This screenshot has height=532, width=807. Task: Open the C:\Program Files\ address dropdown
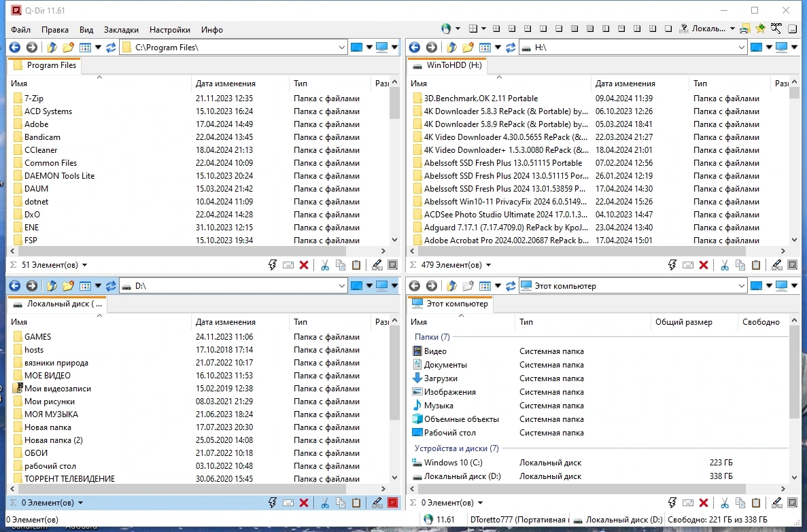point(341,48)
